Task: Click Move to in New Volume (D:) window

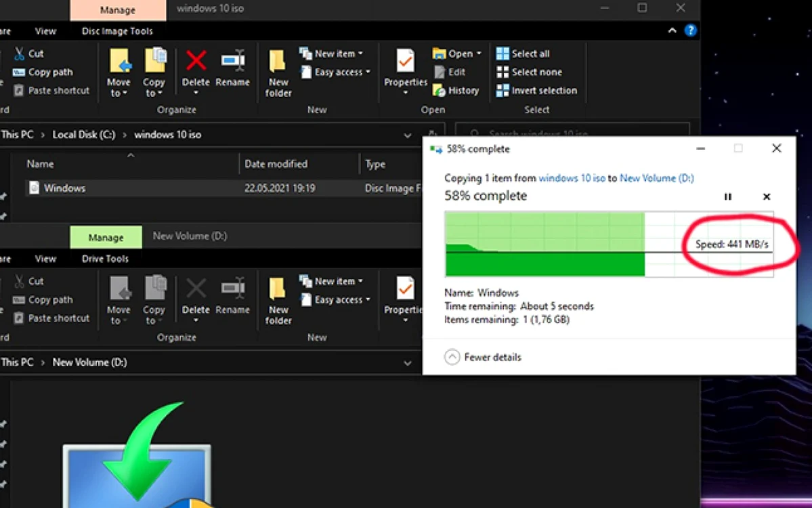Action: coord(119,301)
